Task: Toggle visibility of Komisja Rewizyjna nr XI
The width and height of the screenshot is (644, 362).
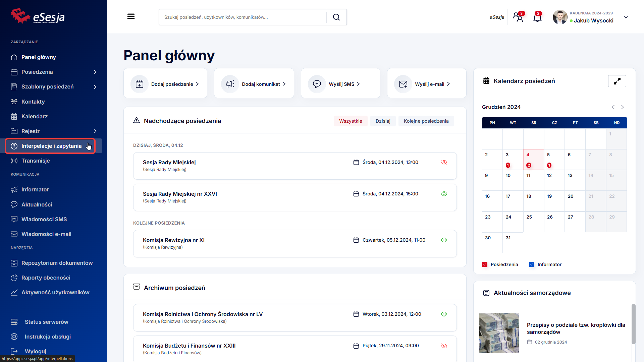Action: pos(444,240)
